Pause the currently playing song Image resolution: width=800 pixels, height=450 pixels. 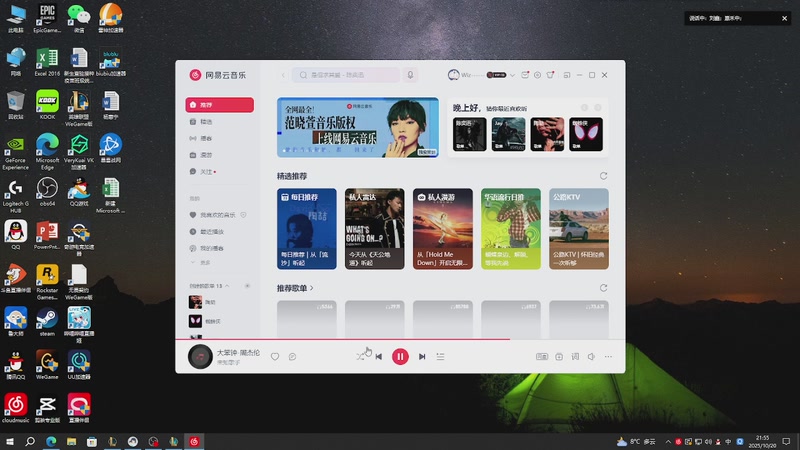(400, 357)
